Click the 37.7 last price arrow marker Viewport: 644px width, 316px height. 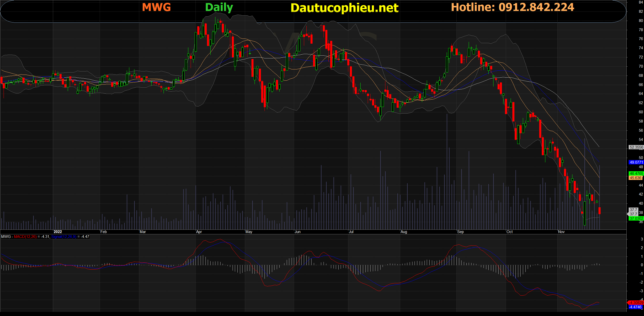[633, 212]
